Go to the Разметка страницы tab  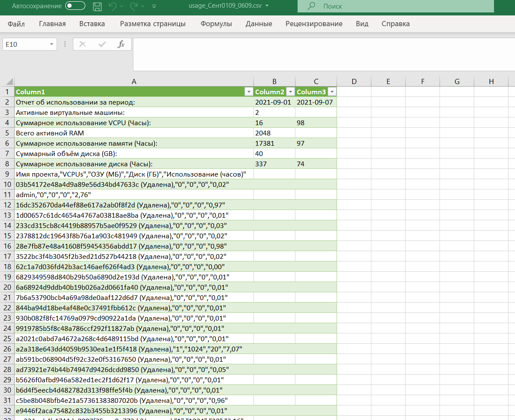click(153, 24)
